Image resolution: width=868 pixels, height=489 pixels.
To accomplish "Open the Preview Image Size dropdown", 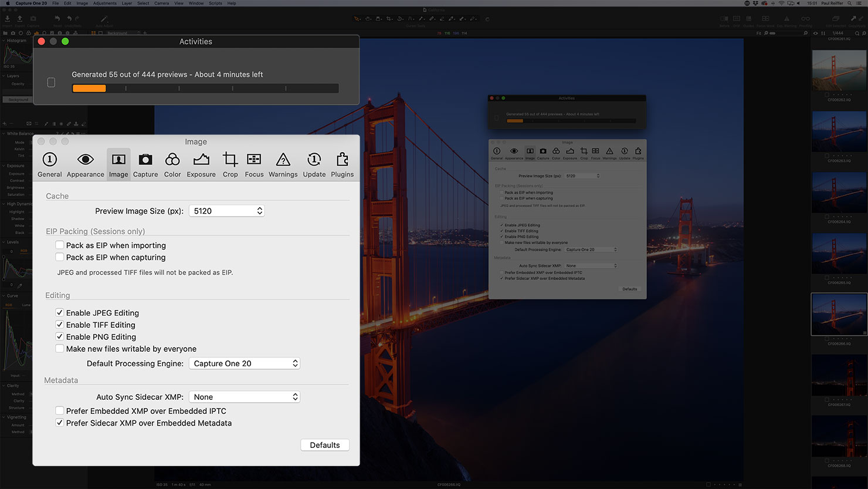I will [x=226, y=211].
